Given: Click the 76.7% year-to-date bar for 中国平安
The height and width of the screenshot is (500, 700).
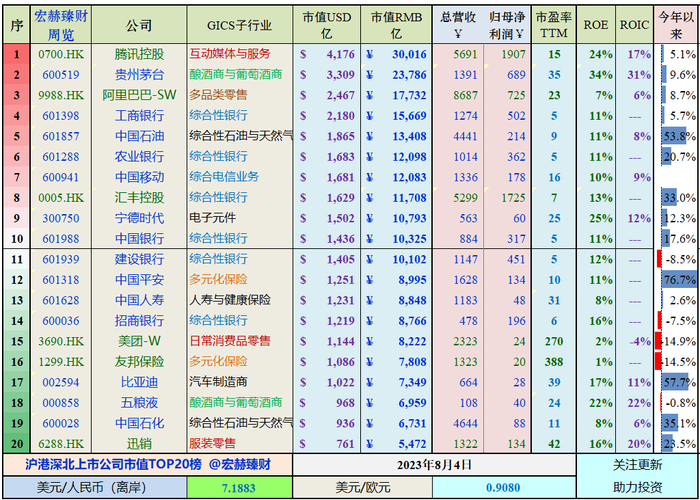Looking at the screenshot, I should [x=679, y=280].
